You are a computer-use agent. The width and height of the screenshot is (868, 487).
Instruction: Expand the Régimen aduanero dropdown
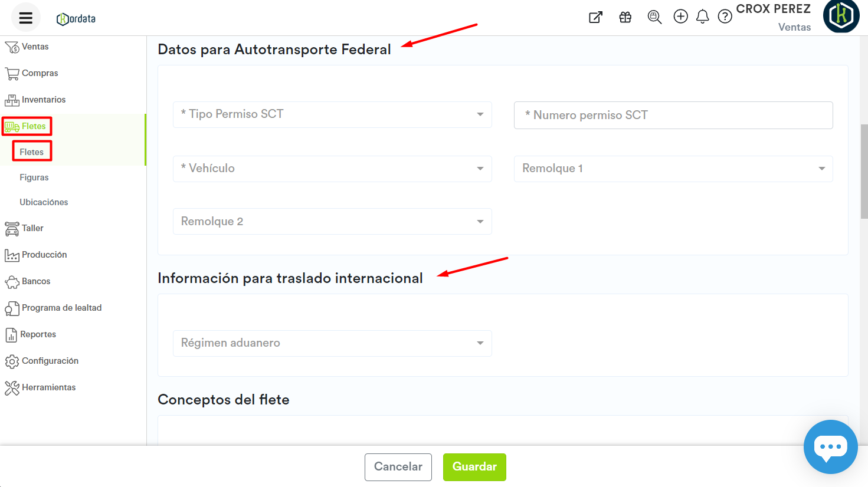(332, 343)
